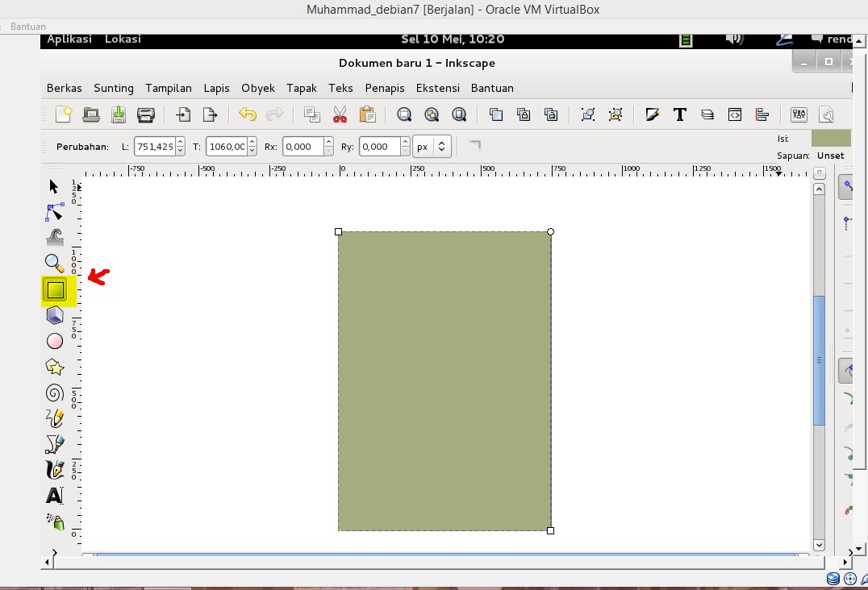Select the Rectangle tool
The width and height of the screenshot is (868, 590).
tap(55, 289)
